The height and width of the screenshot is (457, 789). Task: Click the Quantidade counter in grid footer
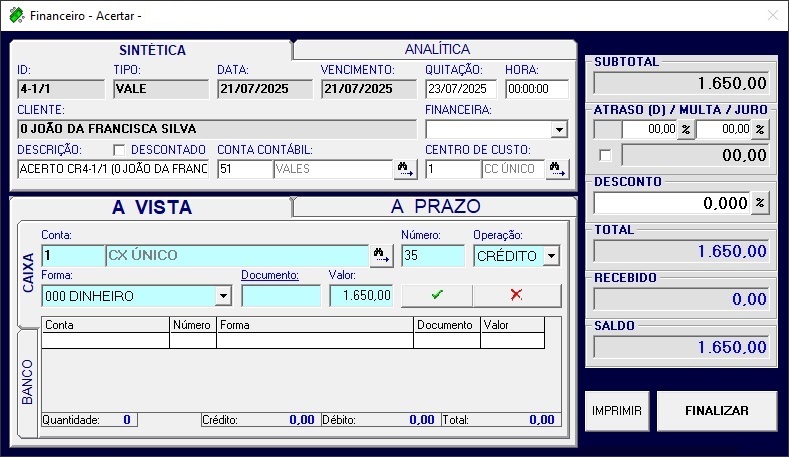(x=89, y=420)
